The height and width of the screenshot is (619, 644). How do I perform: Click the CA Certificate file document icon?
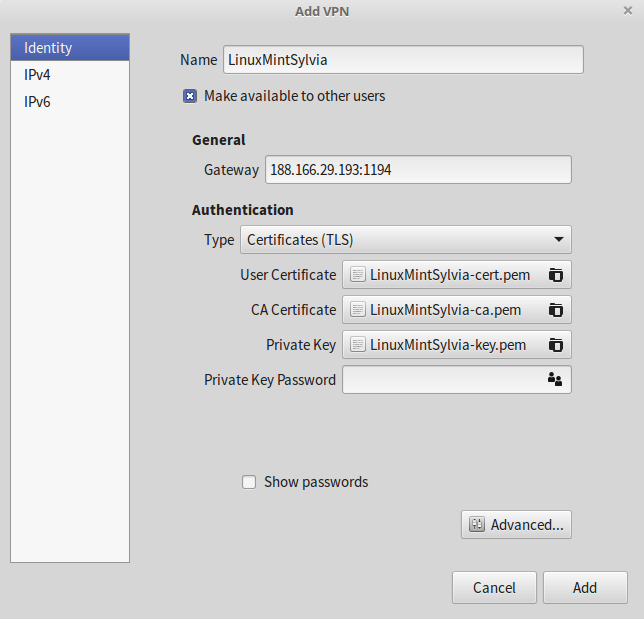pos(357,310)
